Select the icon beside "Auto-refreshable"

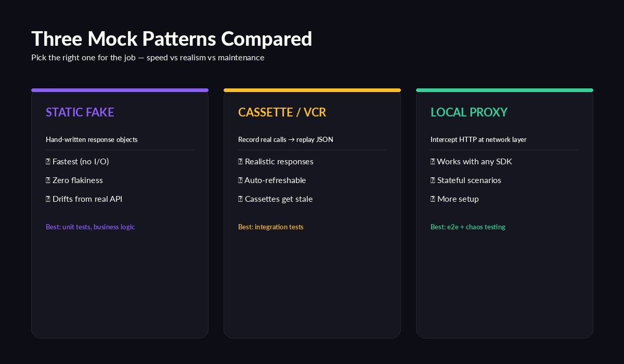point(240,180)
